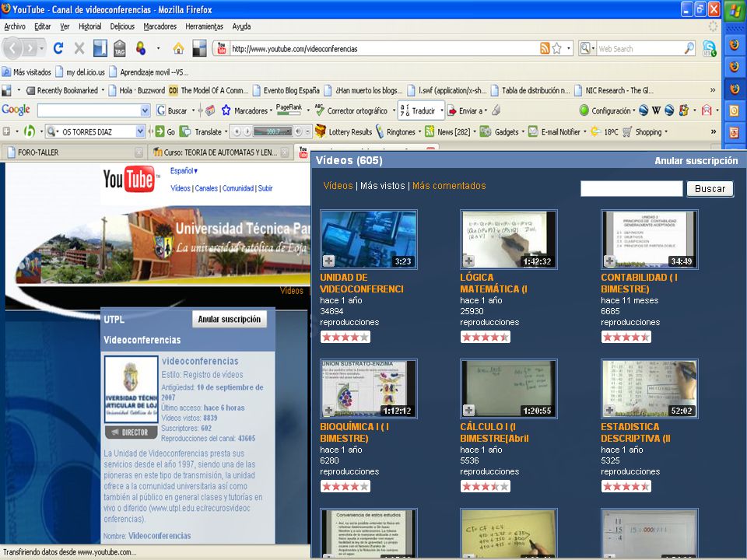Click the Canales link under YouTube logo
The image size is (747, 560).
(206, 188)
